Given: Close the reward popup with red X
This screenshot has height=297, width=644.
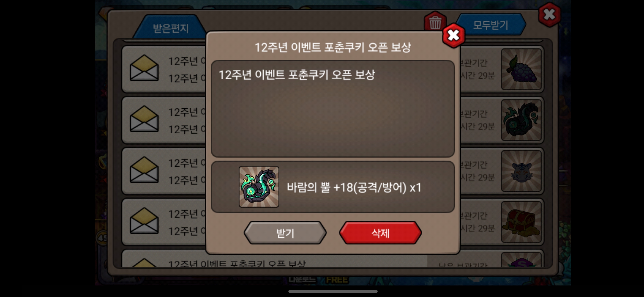Looking at the screenshot, I should [454, 35].
